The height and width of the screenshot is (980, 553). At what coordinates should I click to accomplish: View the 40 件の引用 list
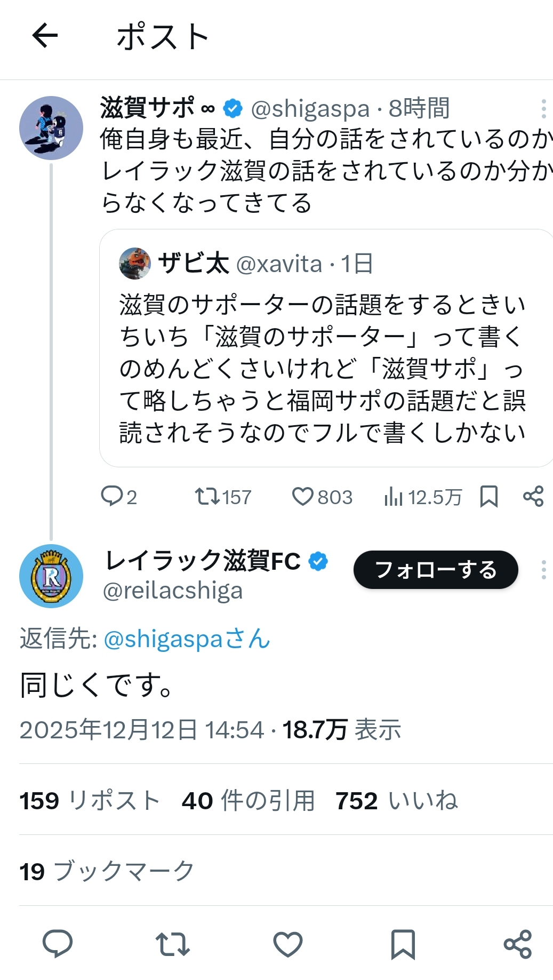(248, 800)
